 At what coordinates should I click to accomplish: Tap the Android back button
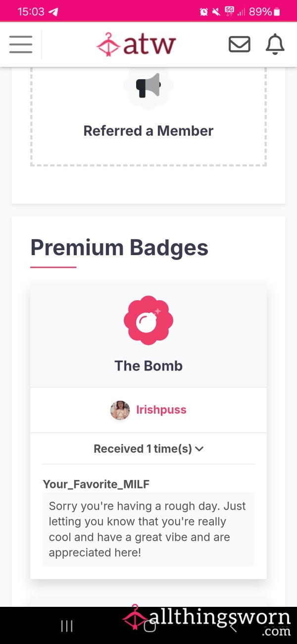233,626
